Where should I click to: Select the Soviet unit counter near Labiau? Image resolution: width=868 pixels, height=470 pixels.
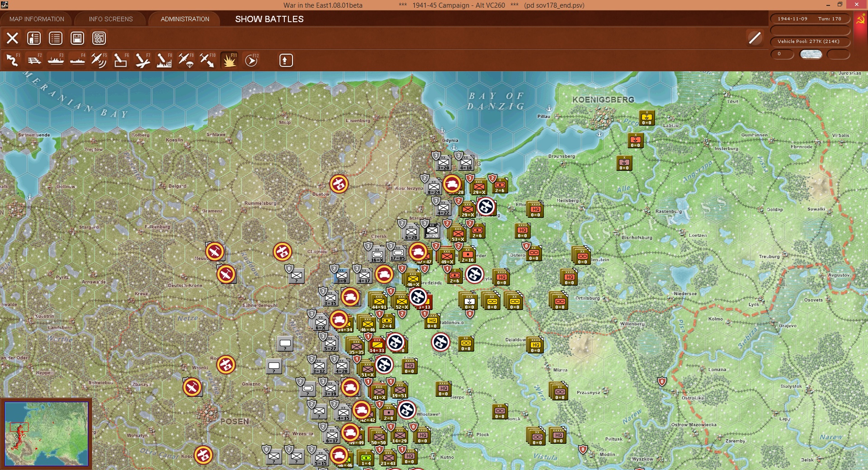tap(647, 117)
